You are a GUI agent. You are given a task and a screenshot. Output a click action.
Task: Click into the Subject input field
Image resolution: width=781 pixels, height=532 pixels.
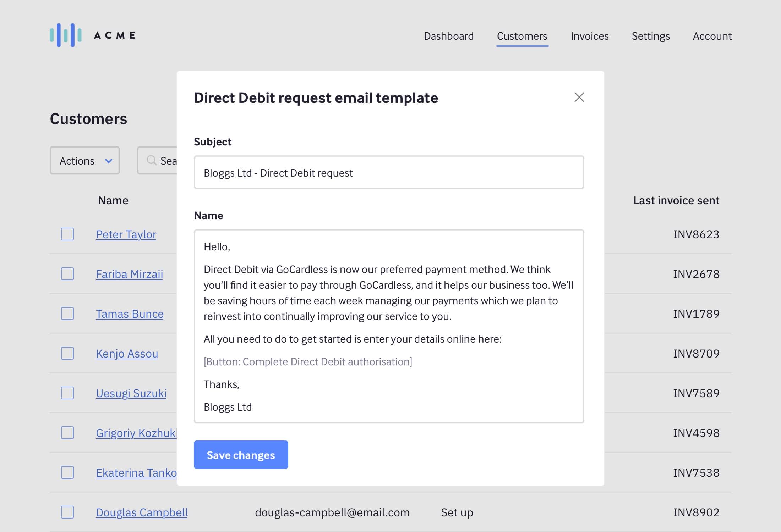coord(389,173)
